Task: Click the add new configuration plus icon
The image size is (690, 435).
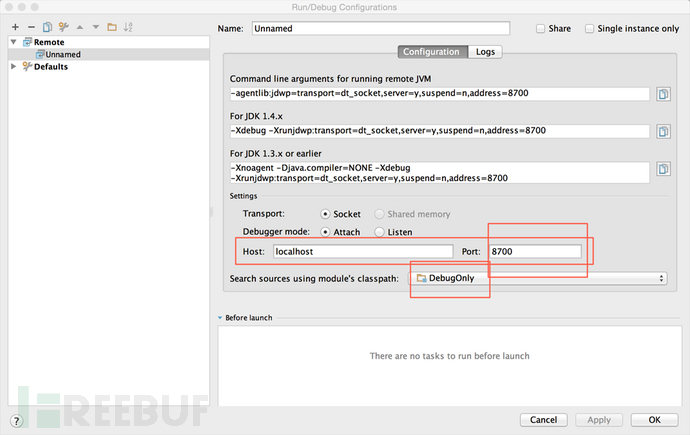Action: (15, 27)
